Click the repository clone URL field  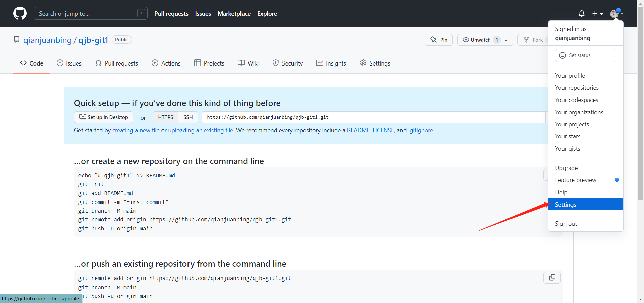[x=374, y=117]
